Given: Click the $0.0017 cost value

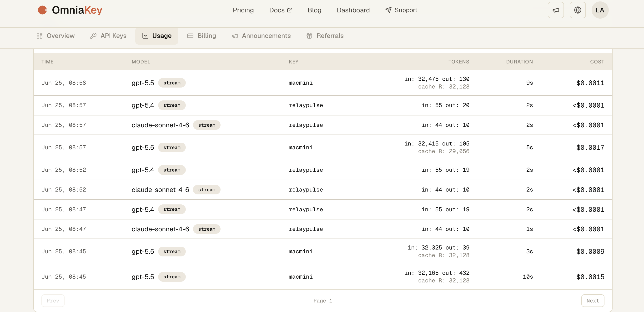Looking at the screenshot, I should 590,147.
